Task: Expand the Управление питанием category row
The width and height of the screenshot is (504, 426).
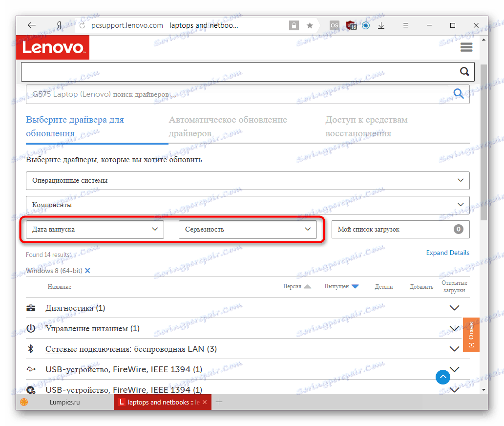Action: point(454,328)
